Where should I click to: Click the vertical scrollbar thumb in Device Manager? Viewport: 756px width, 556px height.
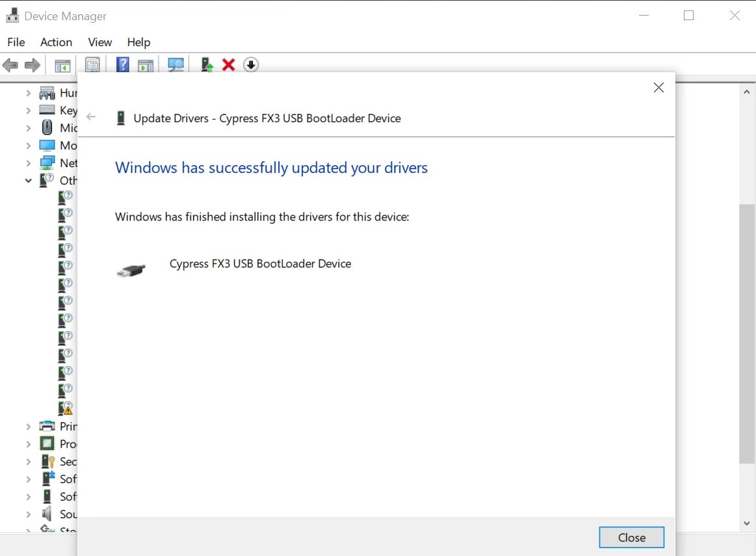coord(747,334)
